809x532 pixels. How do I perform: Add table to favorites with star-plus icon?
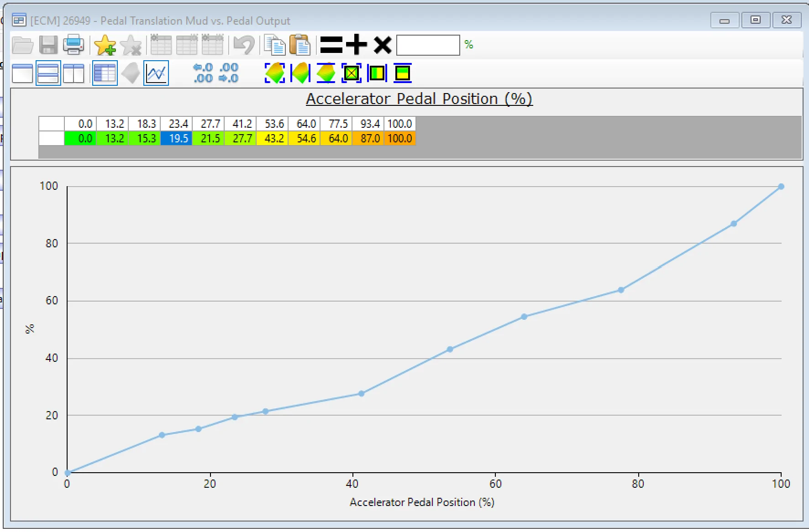pos(105,45)
